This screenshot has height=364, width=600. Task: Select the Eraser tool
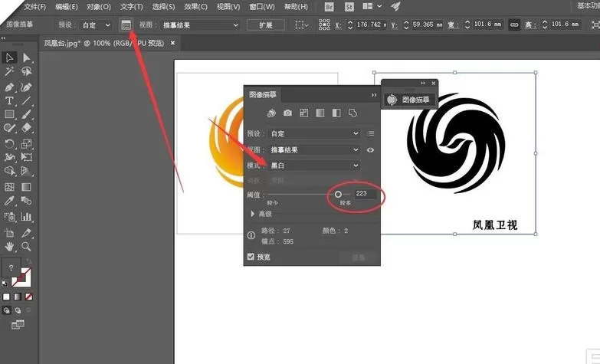26,128
